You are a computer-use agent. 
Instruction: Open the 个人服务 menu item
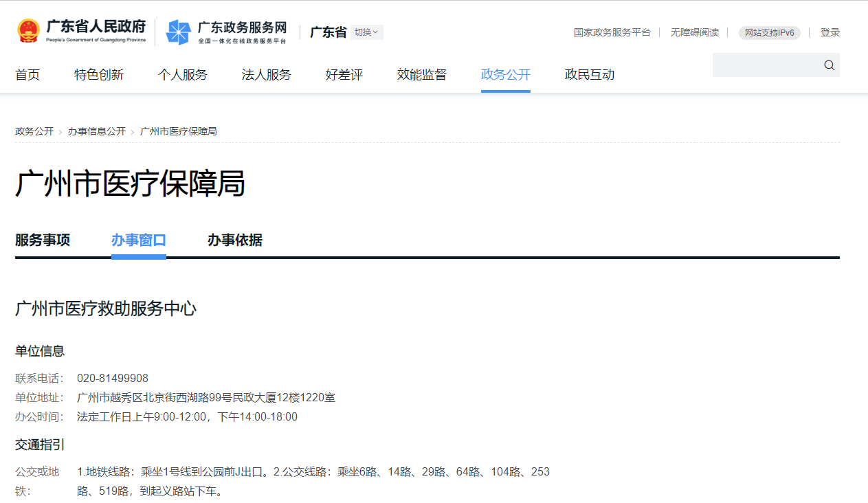183,74
